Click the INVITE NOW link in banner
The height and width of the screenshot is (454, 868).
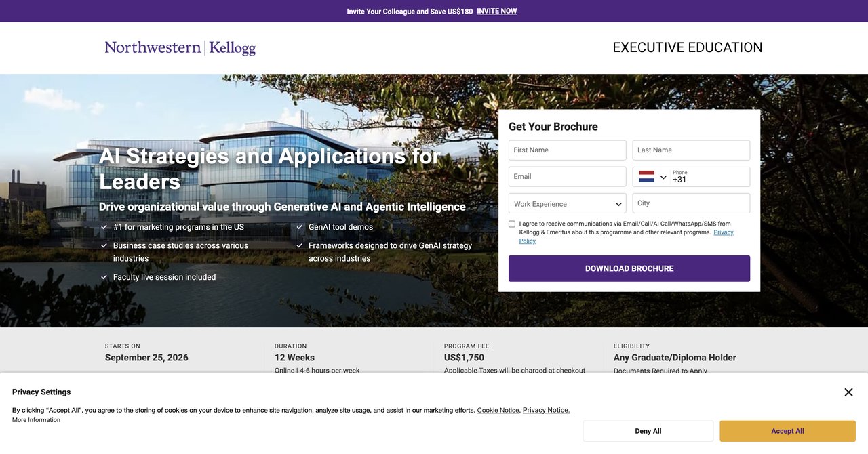(496, 11)
